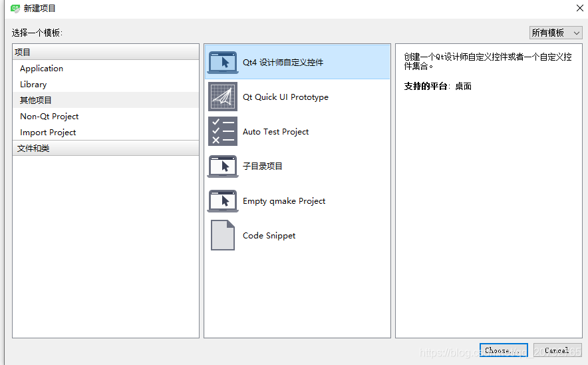
Task: Select the Import Project category
Action: point(106,132)
